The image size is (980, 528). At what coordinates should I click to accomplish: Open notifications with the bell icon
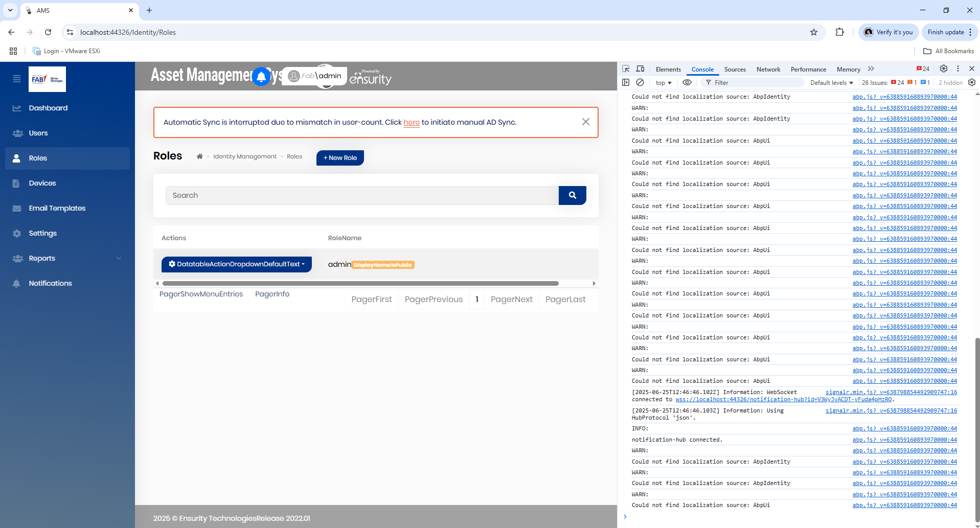tap(261, 77)
